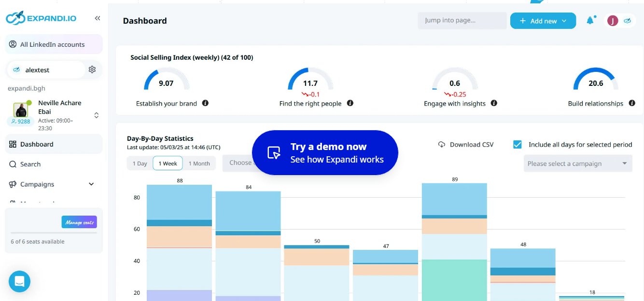Select the alextest workspace field
This screenshot has height=301, width=644.
46,70
